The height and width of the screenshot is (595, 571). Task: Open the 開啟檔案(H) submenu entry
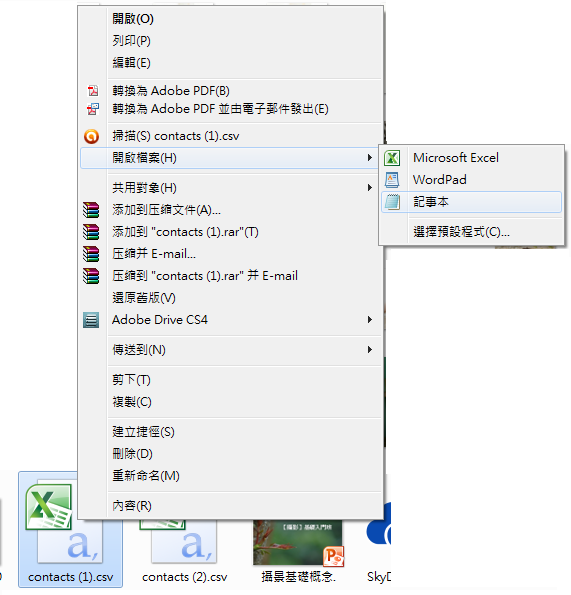pyautogui.click(x=230, y=158)
